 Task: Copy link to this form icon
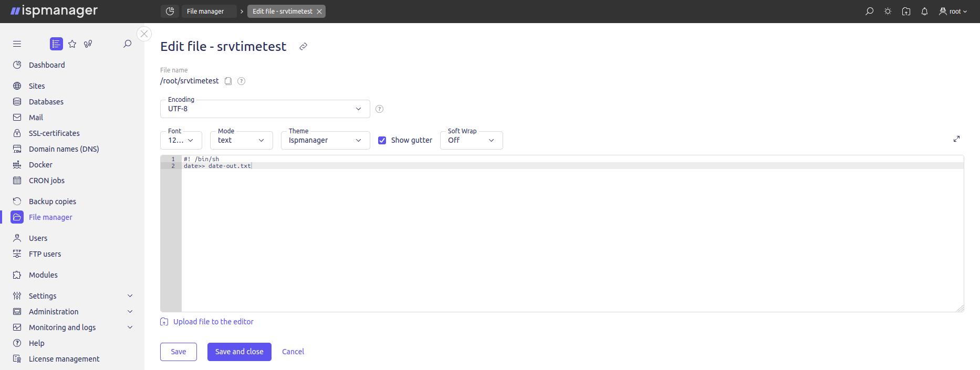pyautogui.click(x=303, y=47)
